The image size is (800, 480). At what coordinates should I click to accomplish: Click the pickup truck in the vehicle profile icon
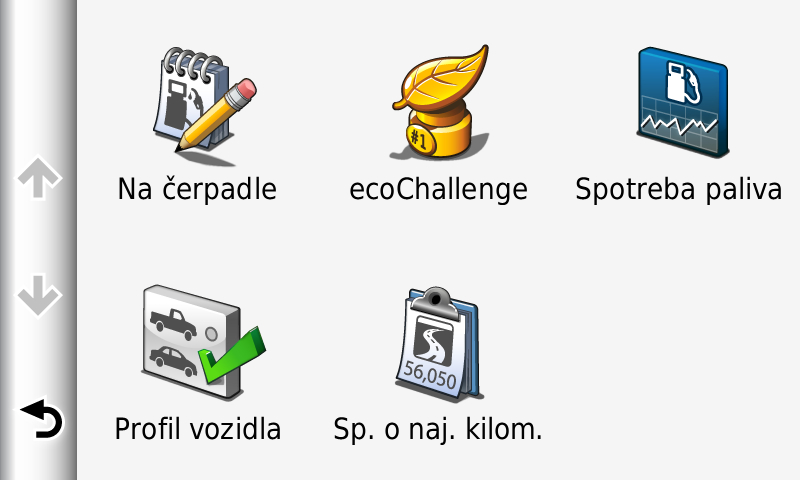click(x=173, y=324)
